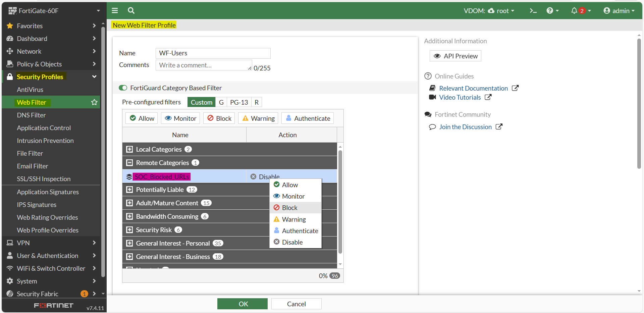
Task: Expand the Potentially Liable group
Action: tap(129, 190)
